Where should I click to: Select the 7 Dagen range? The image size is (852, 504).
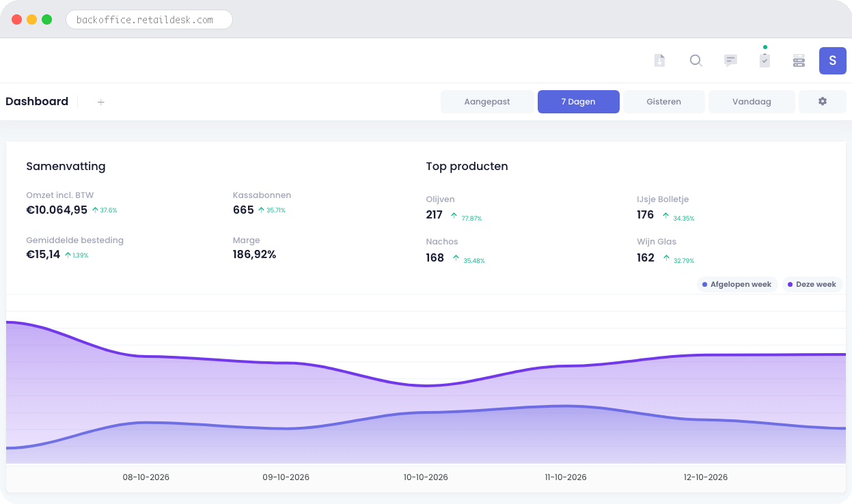tap(578, 102)
